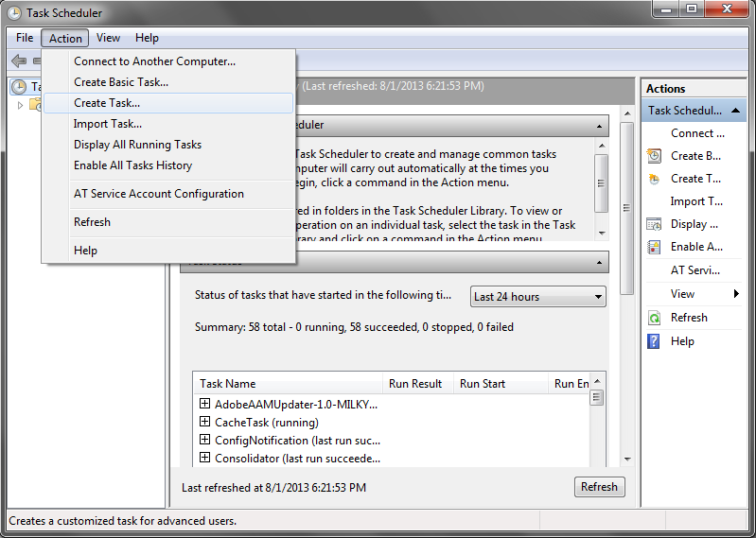Click the main center pane scrollbar thumb

tap(626, 208)
